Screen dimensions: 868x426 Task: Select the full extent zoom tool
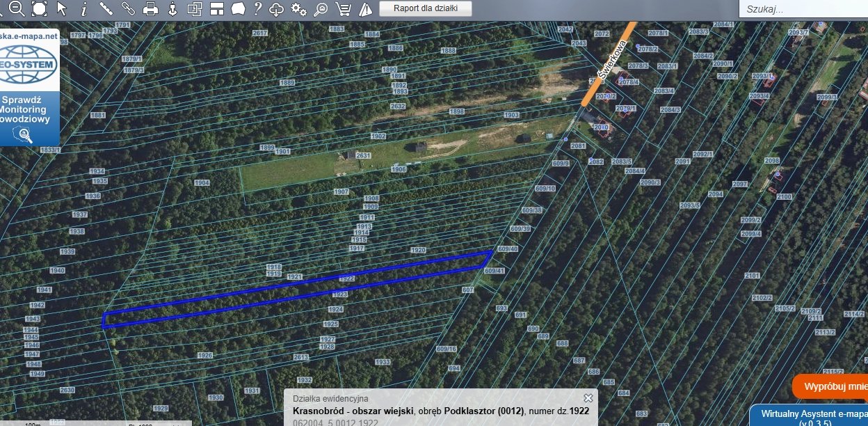(40, 8)
